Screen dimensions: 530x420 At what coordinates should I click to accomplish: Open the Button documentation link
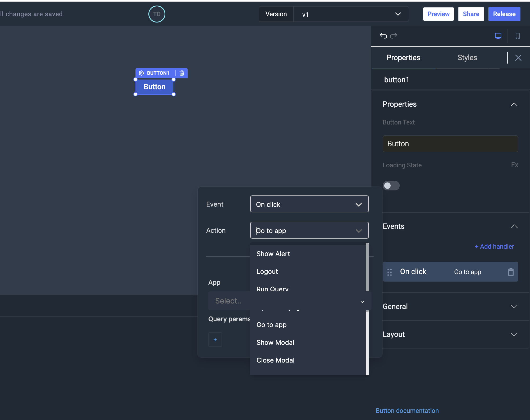tap(407, 410)
